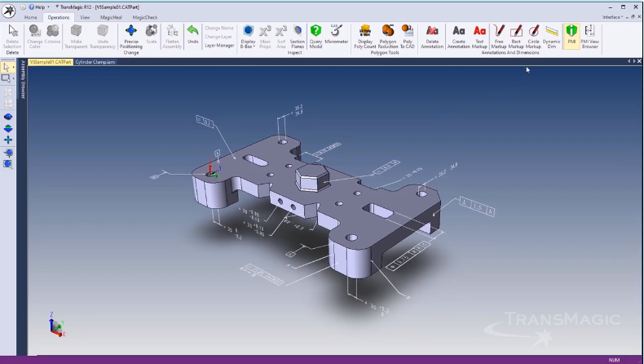Click the rotate view tool in sidebar
The image size is (644, 364).
coord(8,117)
